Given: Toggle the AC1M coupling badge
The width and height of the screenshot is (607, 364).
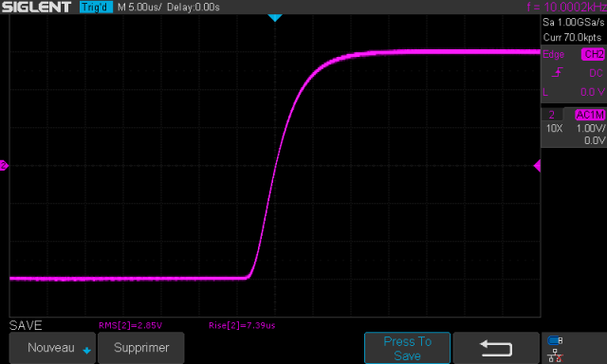Looking at the screenshot, I should [x=590, y=115].
